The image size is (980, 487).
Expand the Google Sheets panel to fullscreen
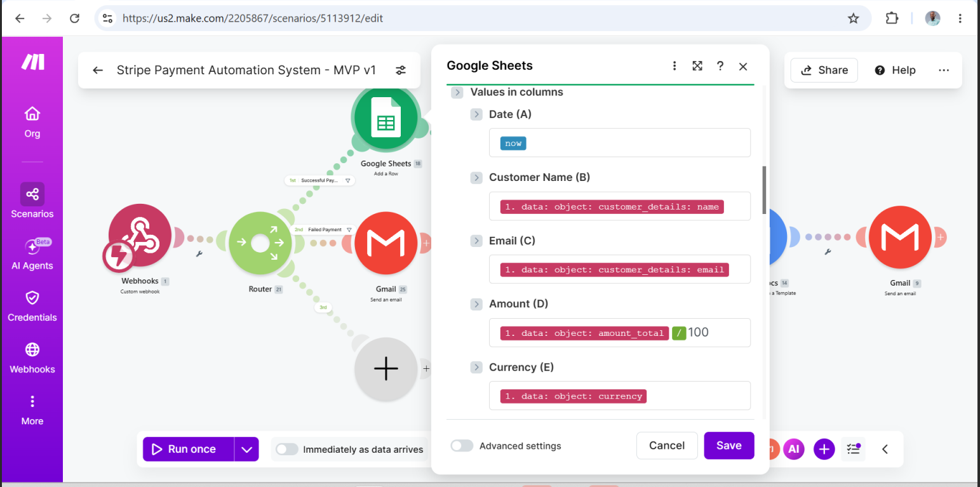click(x=697, y=66)
